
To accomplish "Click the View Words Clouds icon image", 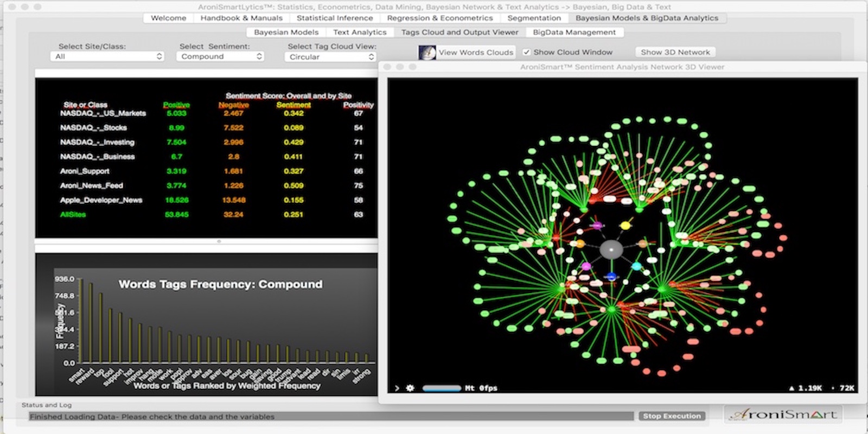I will (427, 53).
